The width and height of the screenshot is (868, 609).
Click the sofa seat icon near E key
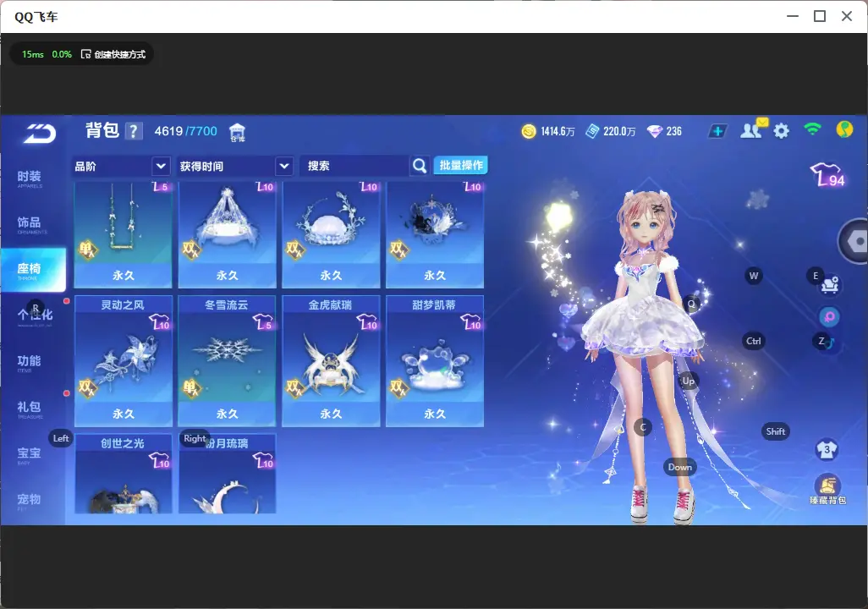830,285
